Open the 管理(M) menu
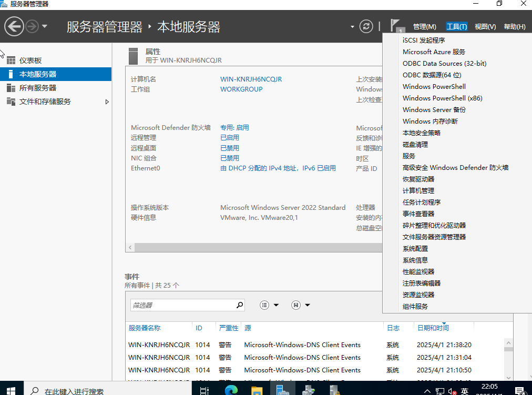 [x=424, y=26]
